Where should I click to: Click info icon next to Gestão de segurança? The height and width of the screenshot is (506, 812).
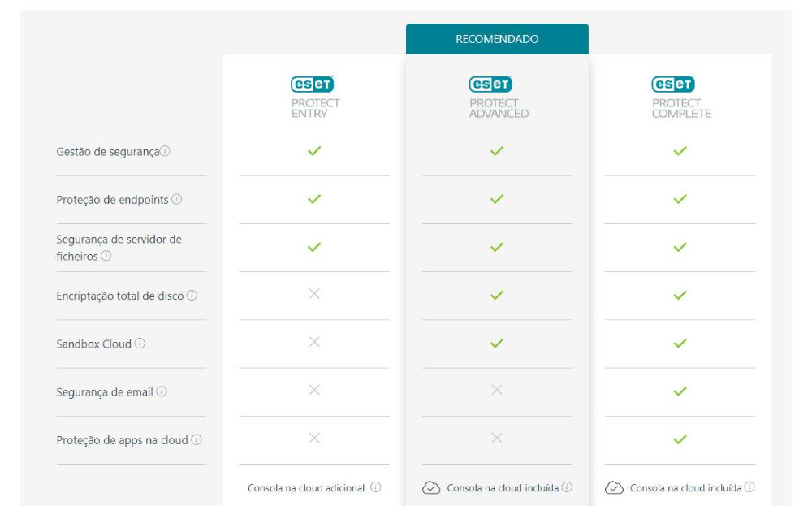coord(166,151)
